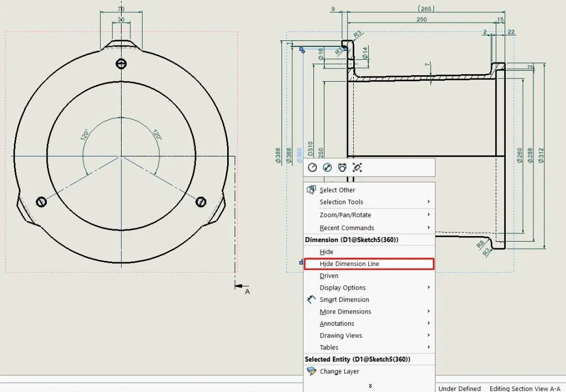The image size is (566, 392).
Task: Click the lower-left bolt hole in front view
Action: click(41, 201)
